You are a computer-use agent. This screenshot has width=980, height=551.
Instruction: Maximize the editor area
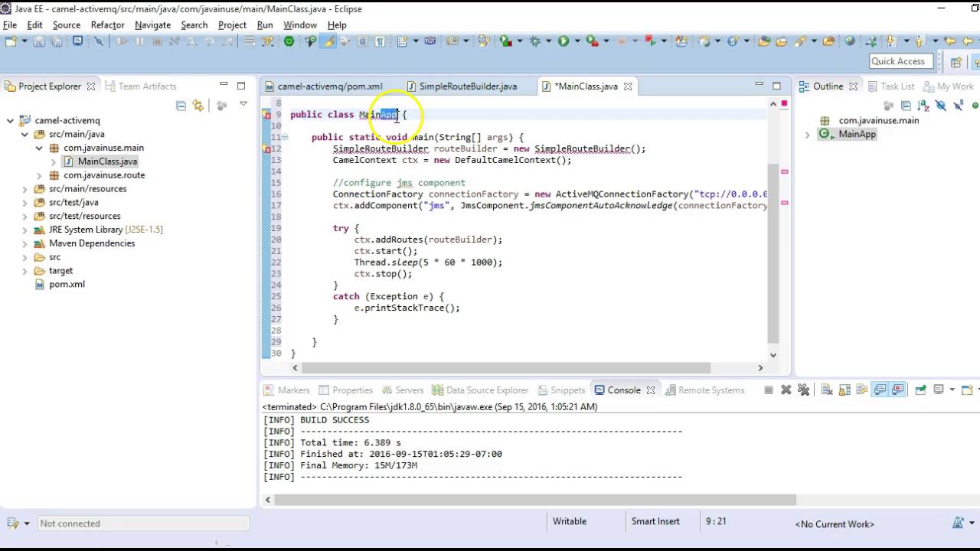[x=776, y=85]
